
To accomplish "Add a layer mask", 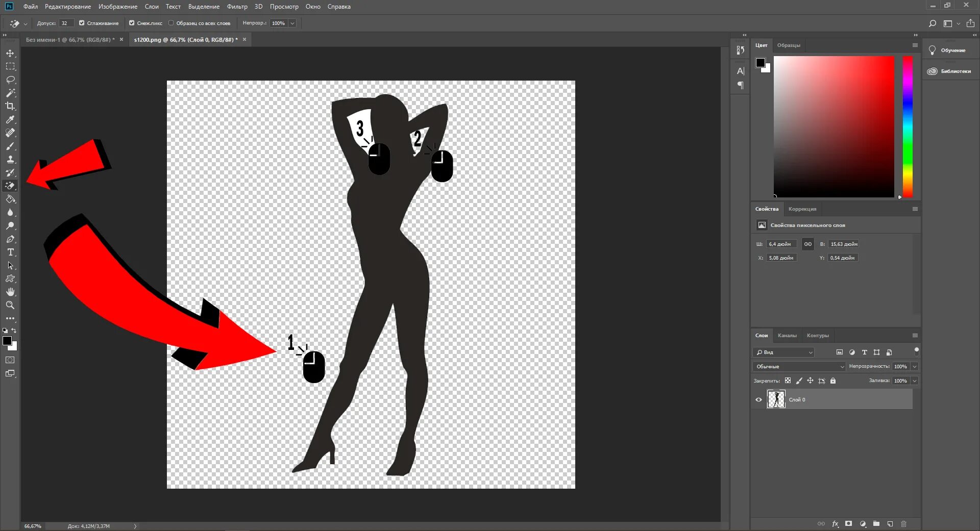I will coord(848,524).
